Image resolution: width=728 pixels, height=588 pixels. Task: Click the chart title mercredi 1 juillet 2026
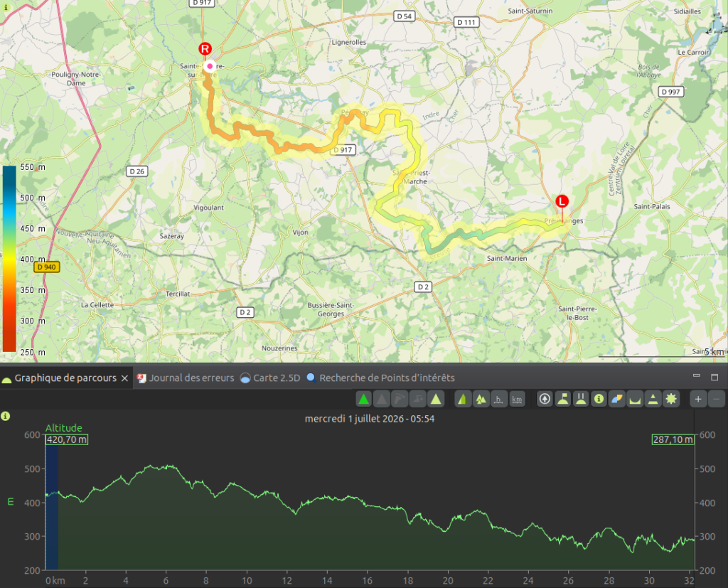tap(370, 419)
